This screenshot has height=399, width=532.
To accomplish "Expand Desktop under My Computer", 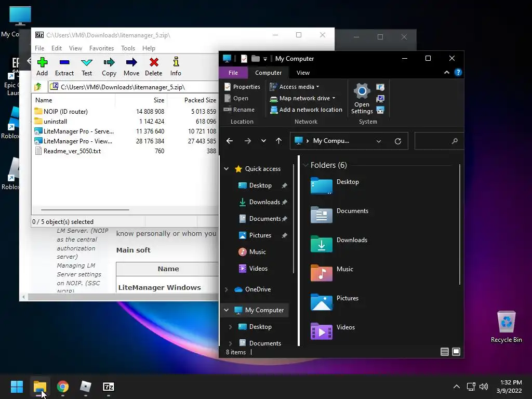I will click(x=230, y=327).
